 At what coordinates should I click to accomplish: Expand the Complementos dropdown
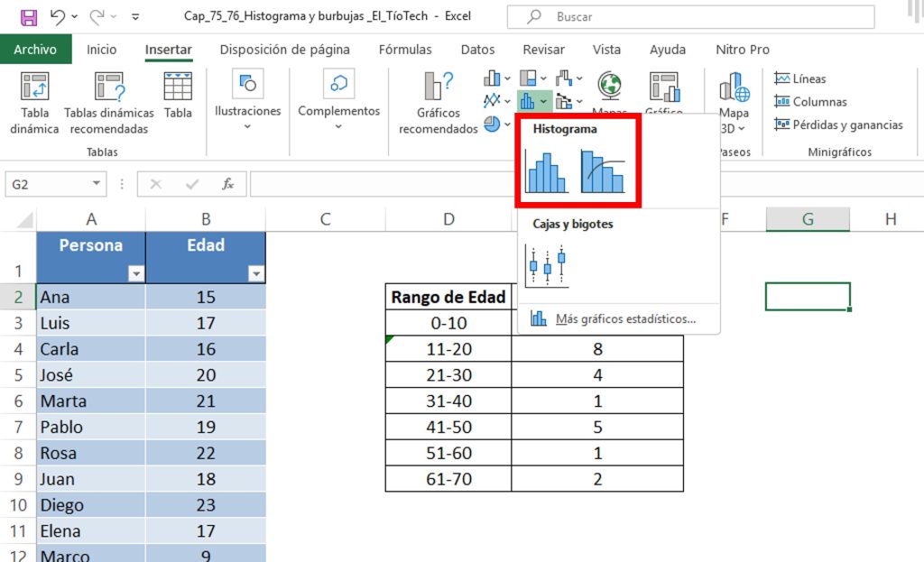[338, 126]
